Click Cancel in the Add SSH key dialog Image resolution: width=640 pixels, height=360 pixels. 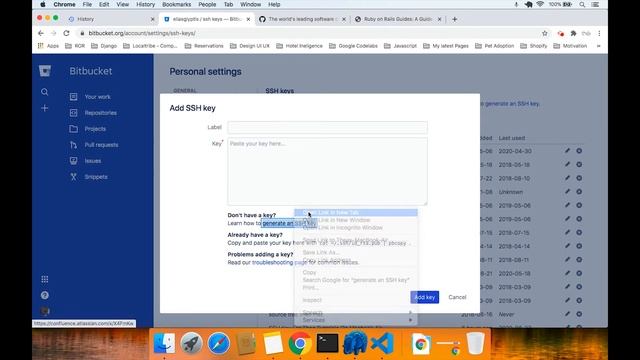click(457, 297)
